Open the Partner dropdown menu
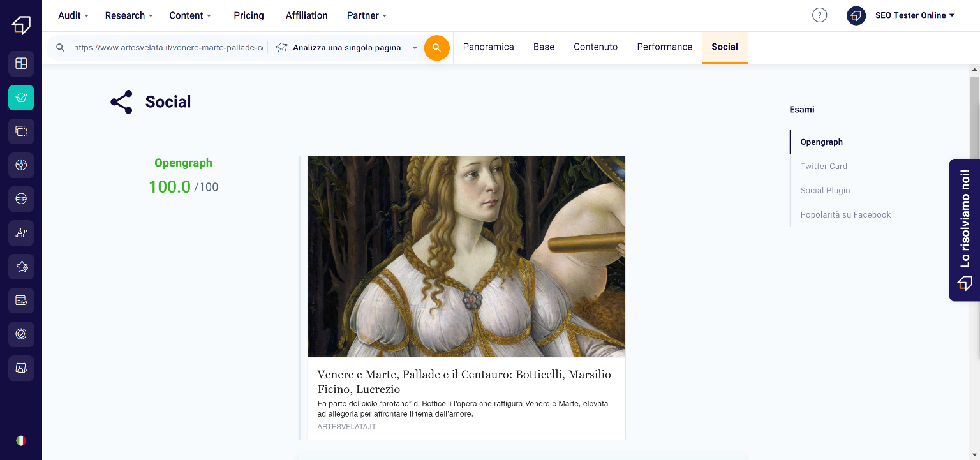Image resolution: width=980 pixels, height=460 pixels. [x=367, y=15]
